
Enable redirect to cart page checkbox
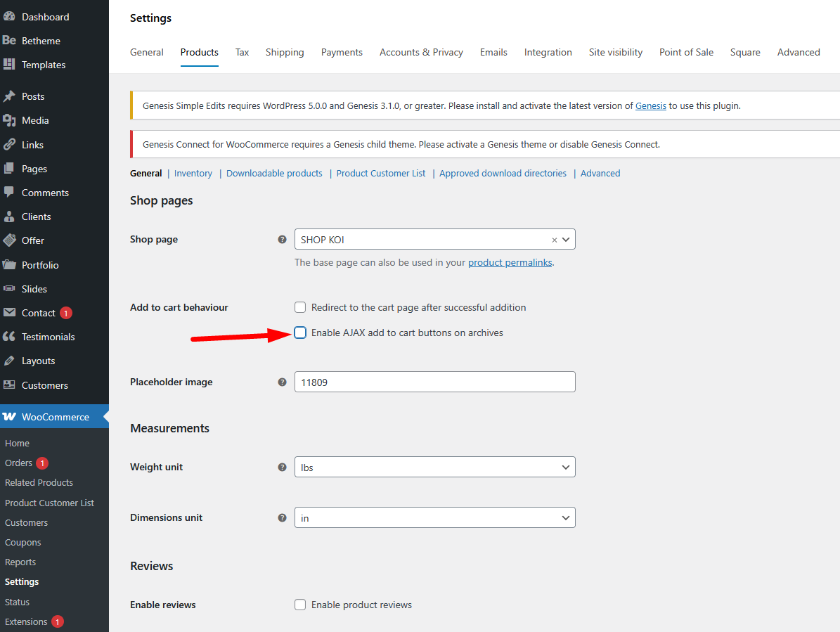pyautogui.click(x=300, y=307)
